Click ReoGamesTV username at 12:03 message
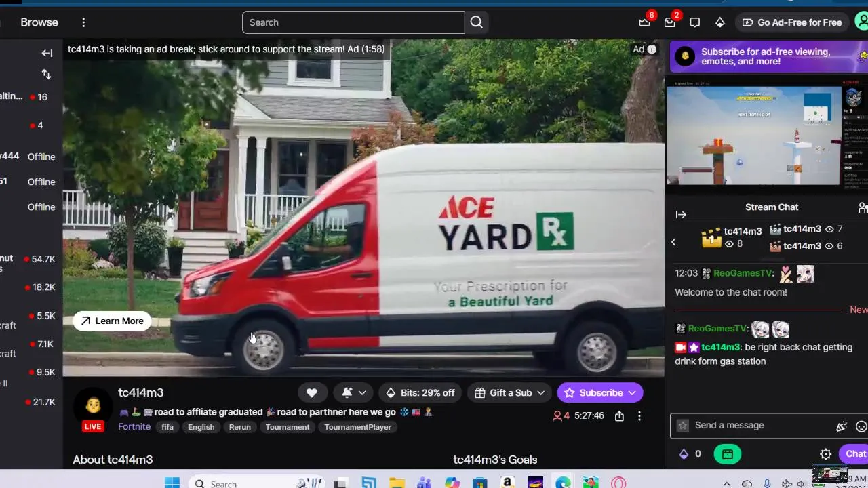The height and width of the screenshot is (488, 868). click(x=743, y=273)
